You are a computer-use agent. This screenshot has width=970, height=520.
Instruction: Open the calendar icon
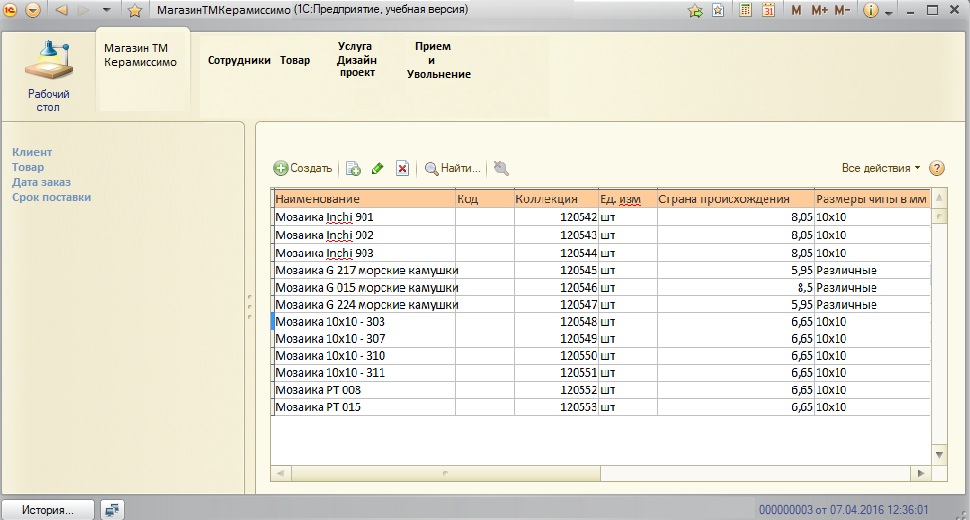(x=768, y=11)
